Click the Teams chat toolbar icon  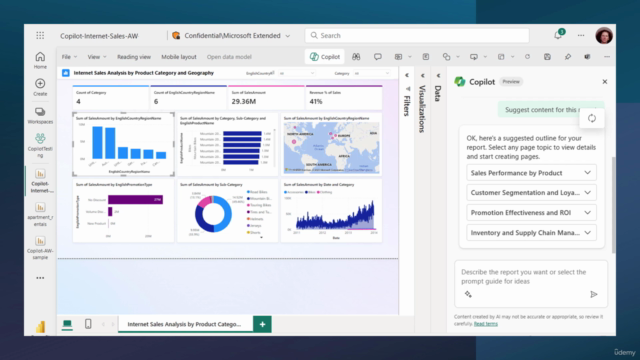(x=587, y=57)
